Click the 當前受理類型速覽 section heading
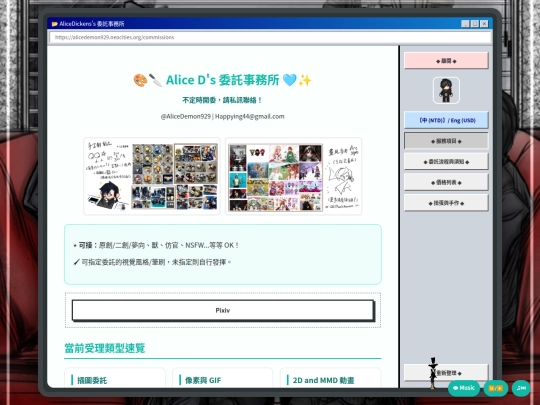This screenshot has width=540, height=405. pos(105,348)
